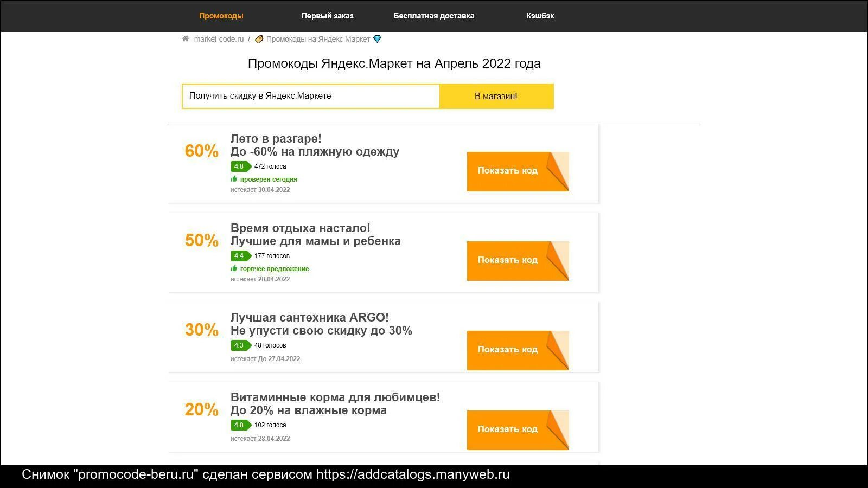Click thumbs-up icon next to проверен сегодня
This screenshot has width=868, height=488.
(x=234, y=179)
